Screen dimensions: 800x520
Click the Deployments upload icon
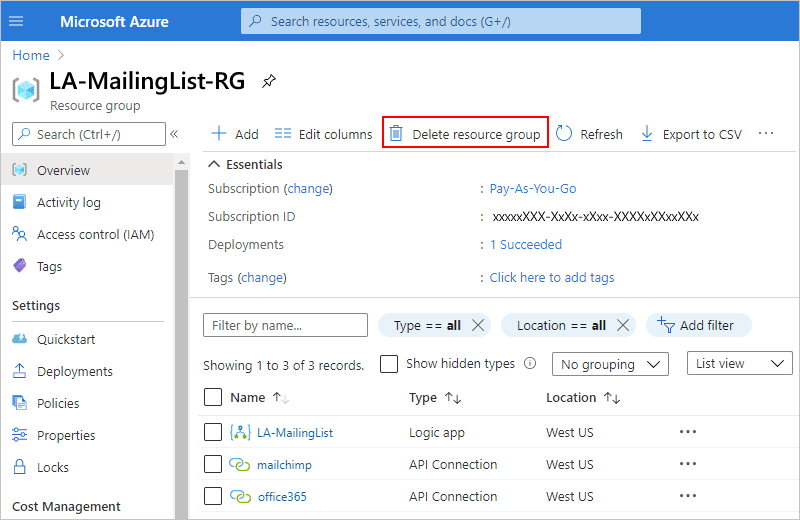tap(19, 371)
